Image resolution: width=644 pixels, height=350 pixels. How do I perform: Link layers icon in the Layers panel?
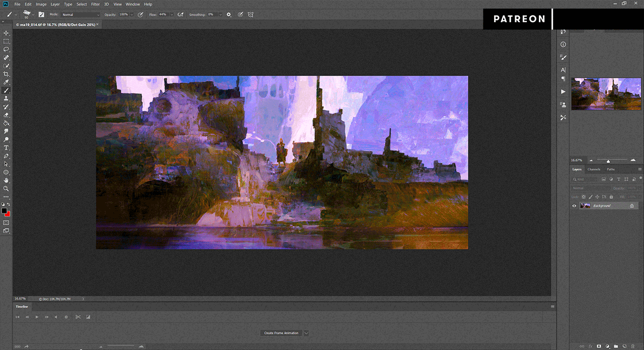(582, 346)
